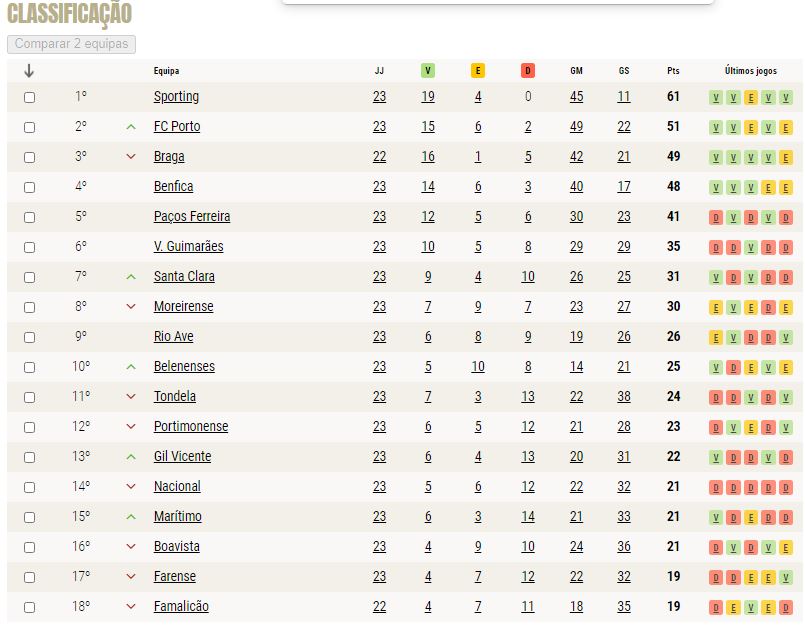Select the Benfica row checkbox

(30, 187)
